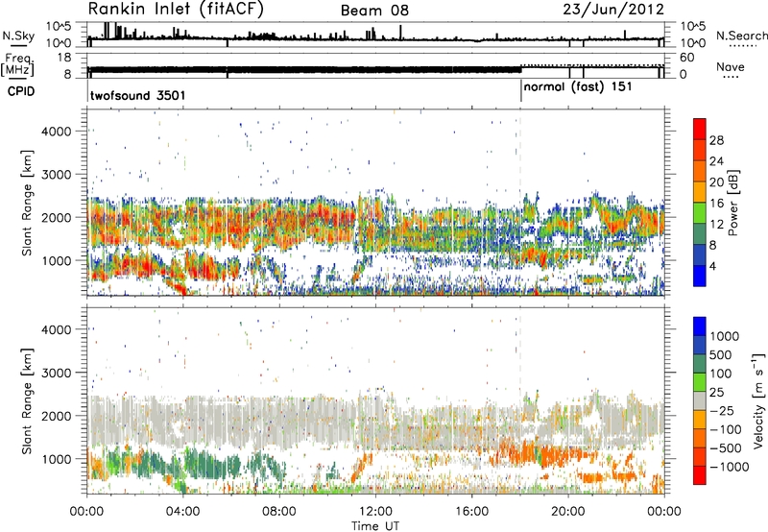Select the 'normal (fast) 151' mode label
The image size is (768, 532).
point(578,87)
